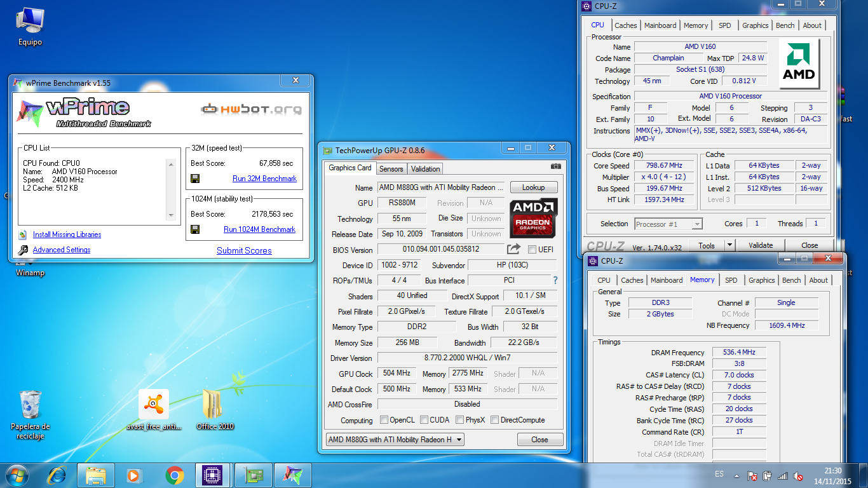Click the icon beside Install Missing Libraries
This screenshot has height=488, width=868.
[x=23, y=234]
